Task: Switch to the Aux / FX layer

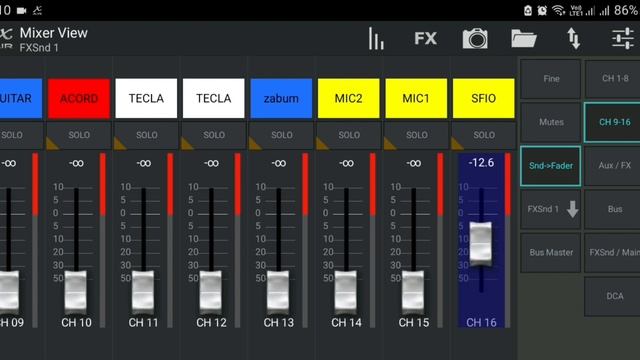Action: (x=613, y=166)
